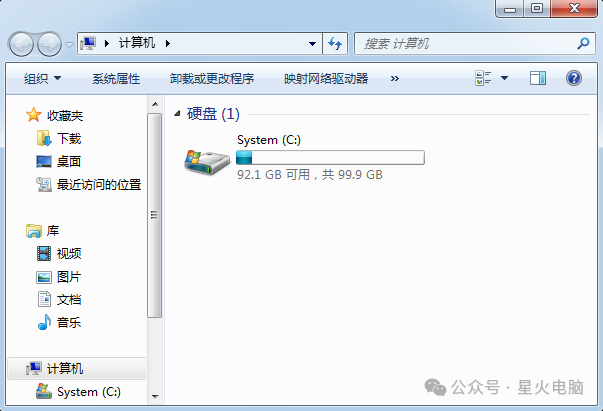Show more toolbar commands chevron
Screen dimensions: 603x411
pos(395,79)
